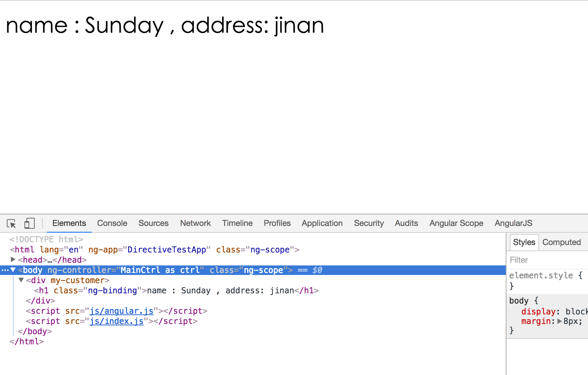
Task: Click the styles Filter input field
Action: coord(547,260)
